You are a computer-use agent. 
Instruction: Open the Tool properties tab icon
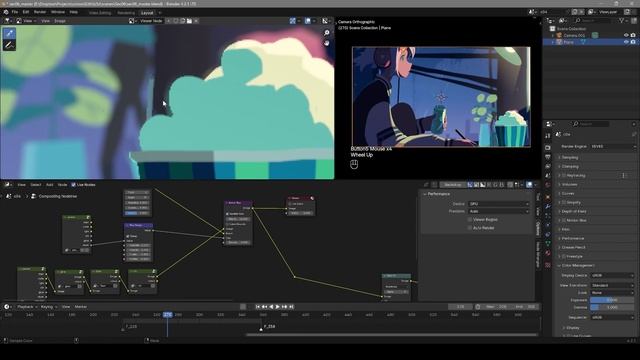[548, 136]
